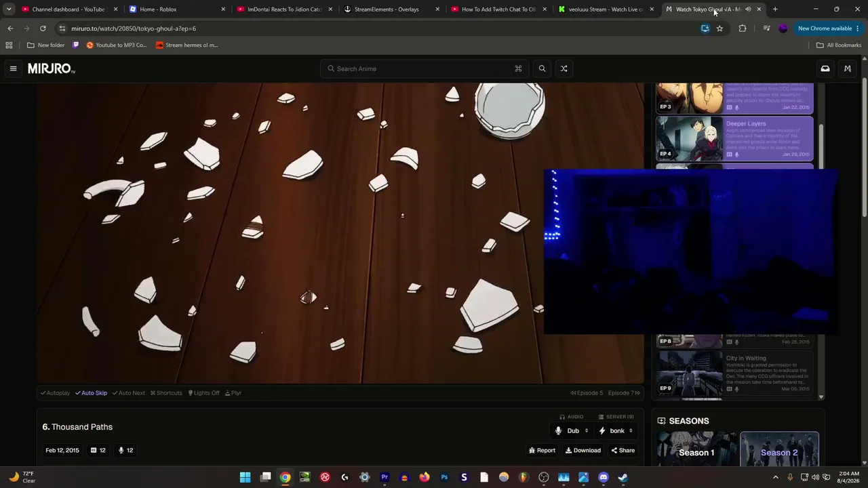This screenshot has width=868, height=488.
Task: Open Photoshop from the taskbar
Action: point(444,477)
